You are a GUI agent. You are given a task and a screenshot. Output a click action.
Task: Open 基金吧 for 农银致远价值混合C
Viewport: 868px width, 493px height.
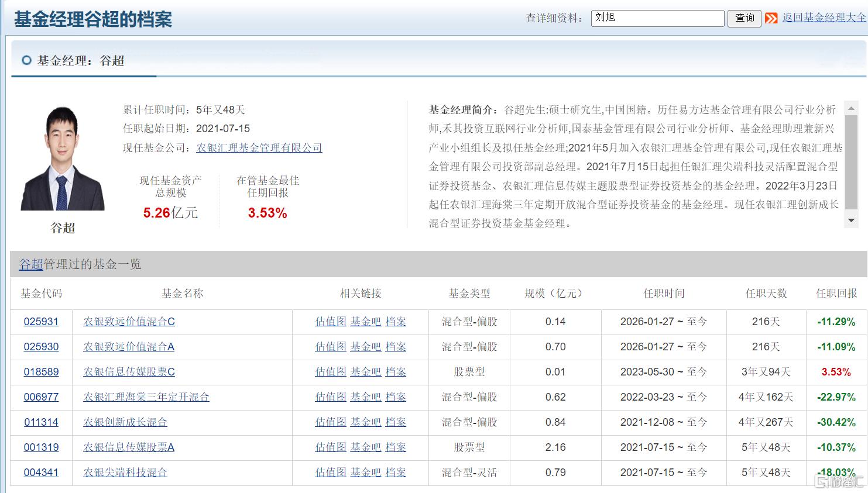tap(366, 322)
